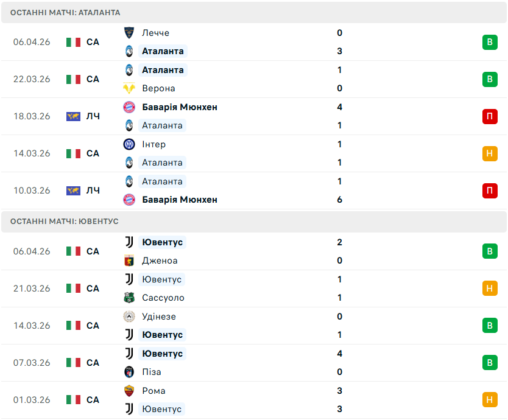508x420 pixels.
Task: Click red loss badge for 18.03.26 match
Action: click(490, 116)
